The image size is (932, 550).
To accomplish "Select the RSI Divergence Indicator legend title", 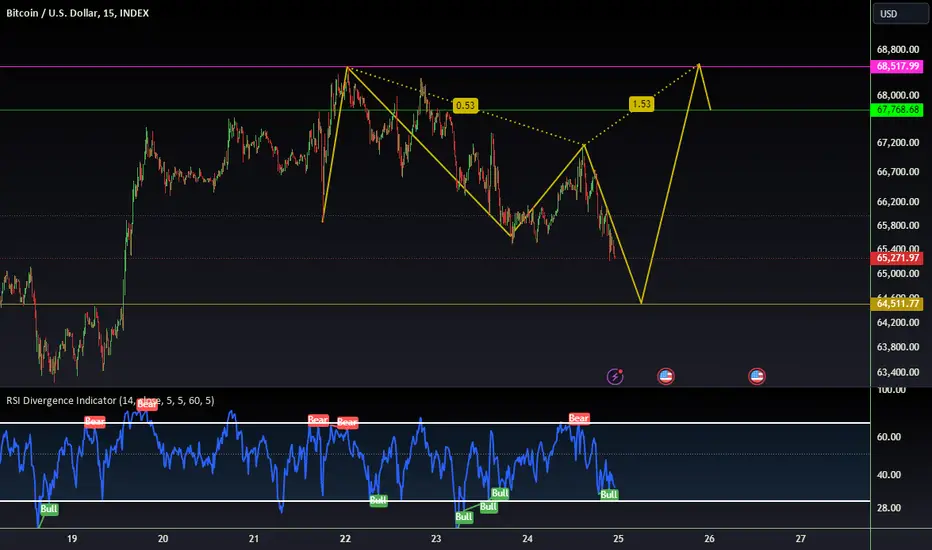I will point(111,401).
